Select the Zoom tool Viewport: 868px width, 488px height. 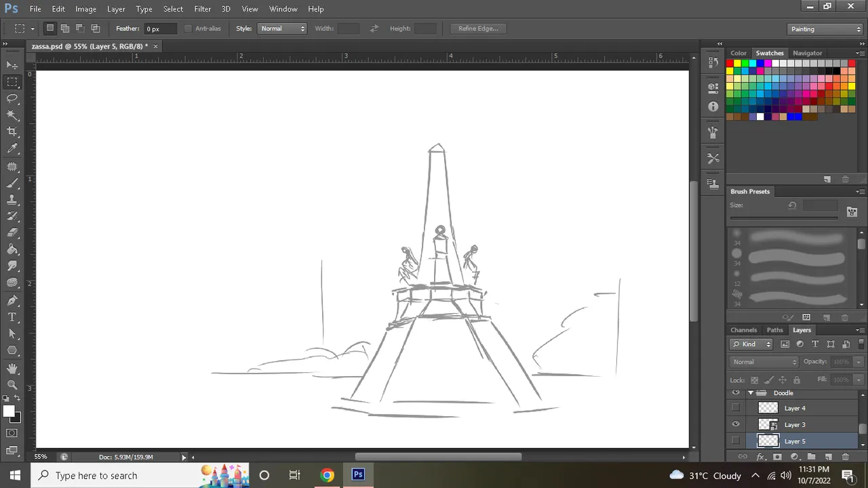(x=12, y=384)
